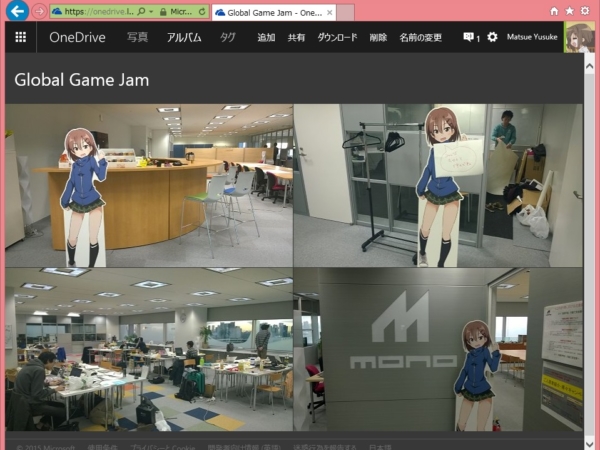Switch to the タグ tab

(228, 37)
